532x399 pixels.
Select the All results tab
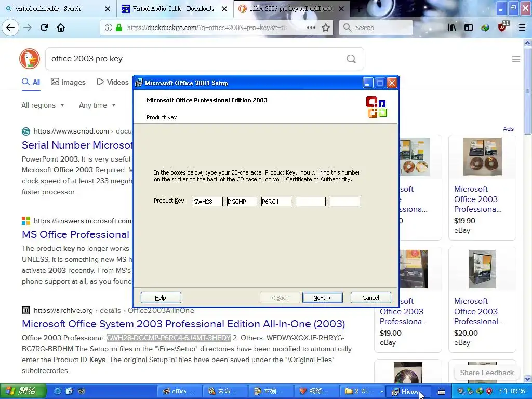tap(31, 82)
